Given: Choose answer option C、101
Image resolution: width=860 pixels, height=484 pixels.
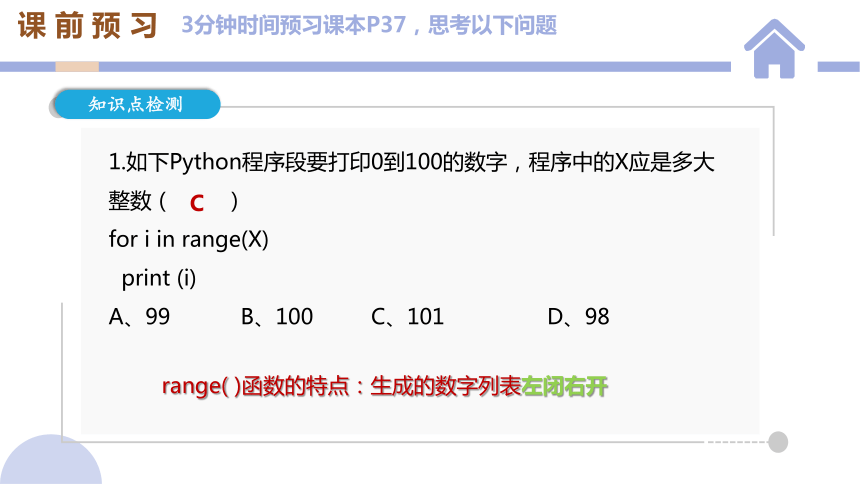Looking at the screenshot, I should 408,317.
